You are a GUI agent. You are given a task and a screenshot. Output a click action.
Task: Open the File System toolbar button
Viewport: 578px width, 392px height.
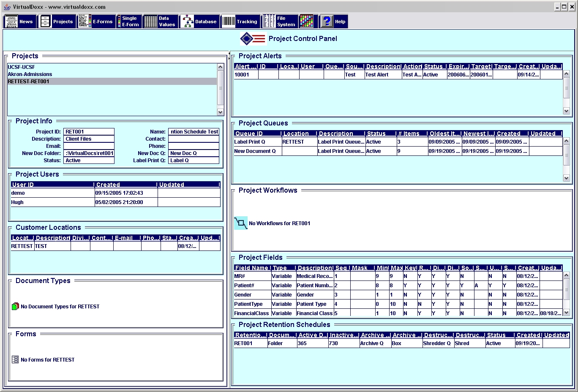pyautogui.click(x=279, y=22)
